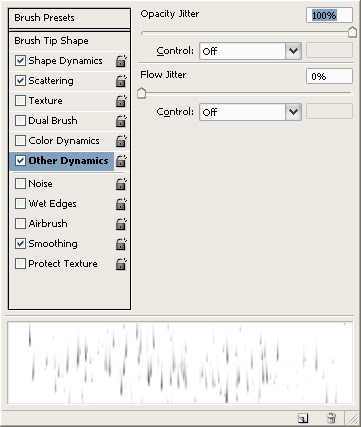The width and height of the screenshot is (361, 427).
Task: Click the Flow Jitter slider handle
Action: [x=142, y=93]
